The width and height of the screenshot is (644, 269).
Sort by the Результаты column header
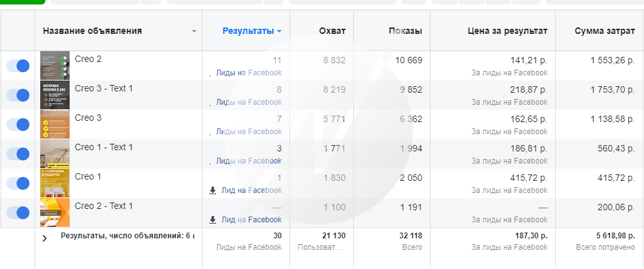[248, 31]
